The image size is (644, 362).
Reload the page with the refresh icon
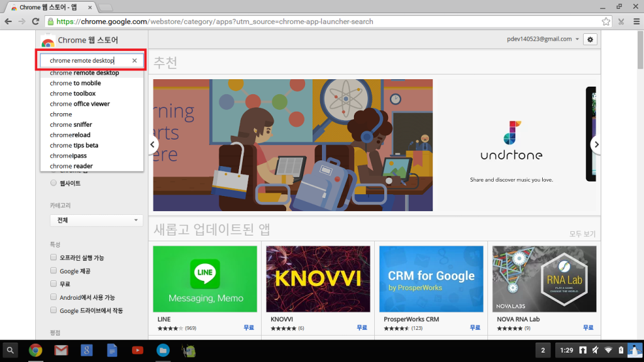(36, 21)
